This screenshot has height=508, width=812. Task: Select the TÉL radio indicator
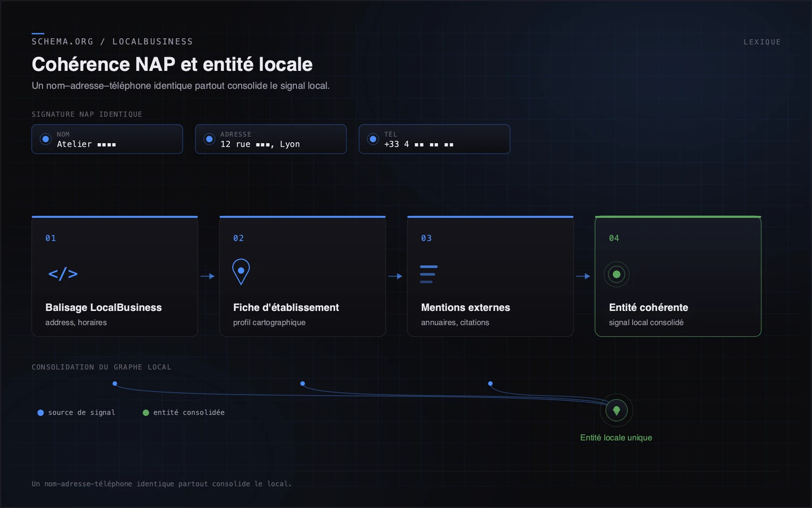click(373, 139)
